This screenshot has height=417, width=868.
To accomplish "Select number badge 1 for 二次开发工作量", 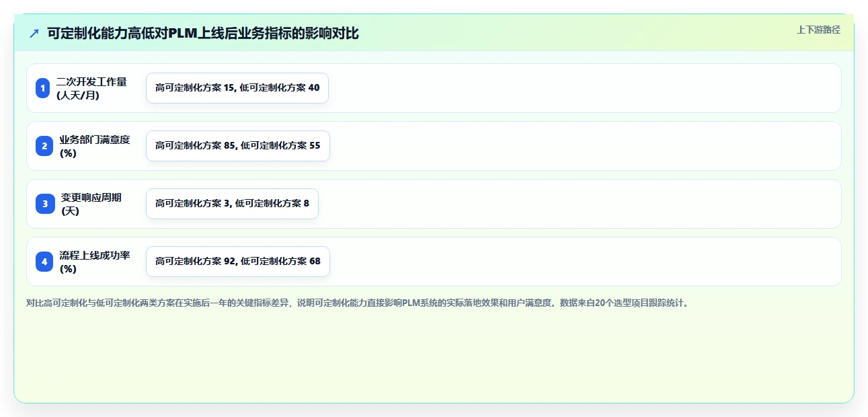I will point(43,88).
